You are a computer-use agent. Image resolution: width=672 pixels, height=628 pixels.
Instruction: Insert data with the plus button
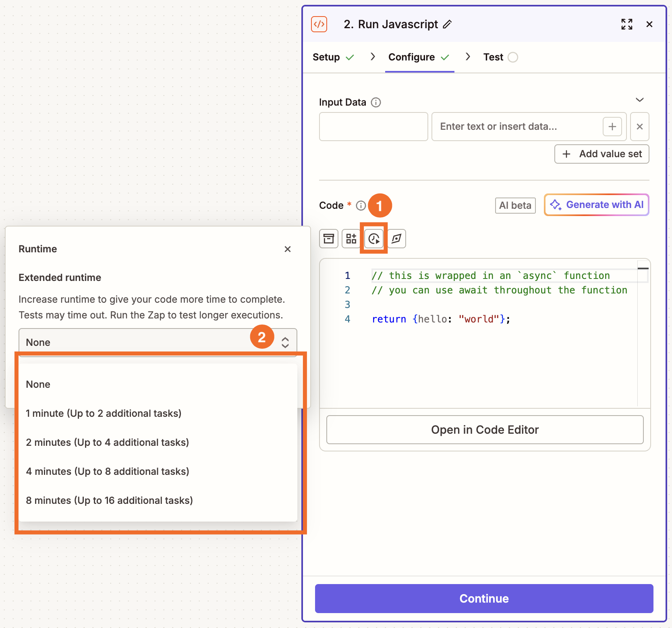click(x=612, y=127)
